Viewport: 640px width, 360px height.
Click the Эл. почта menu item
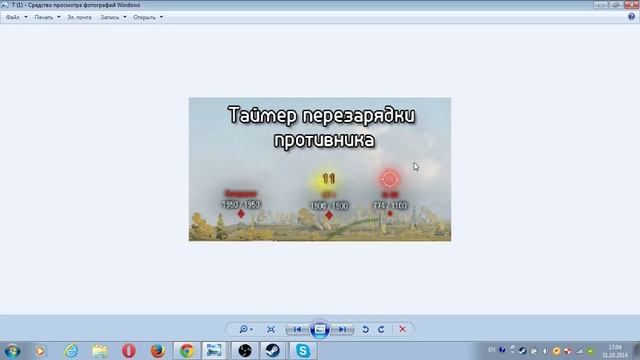tap(79, 17)
